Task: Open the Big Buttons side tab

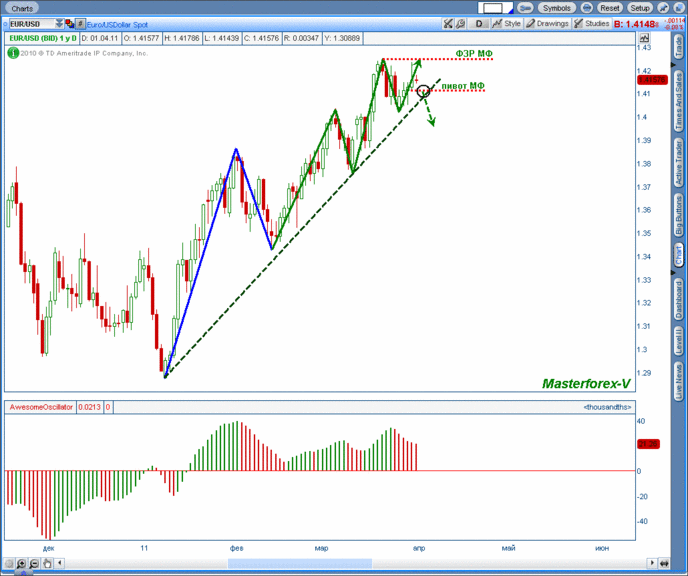Action: [x=678, y=215]
